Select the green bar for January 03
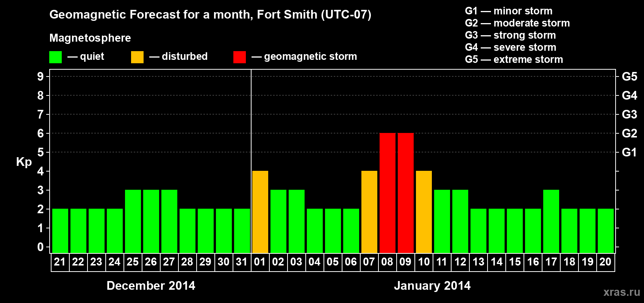Image resolution: width=644 pixels, height=303 pixels. 296,222
